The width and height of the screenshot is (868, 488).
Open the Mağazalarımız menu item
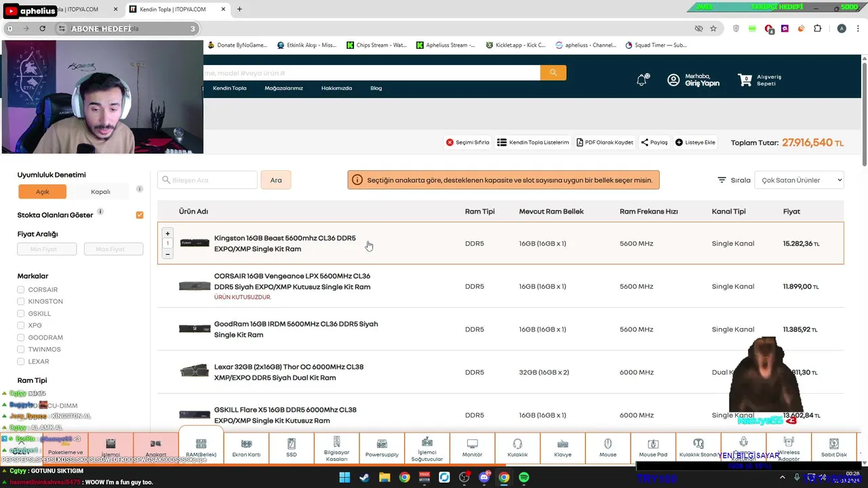(x=284, y=88)
